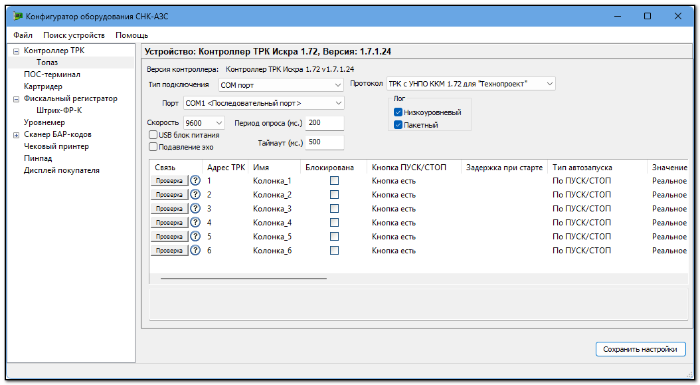Open the Протокол dropdown
The width and height of the screenshot is (700, 385).
pos(471,84)
